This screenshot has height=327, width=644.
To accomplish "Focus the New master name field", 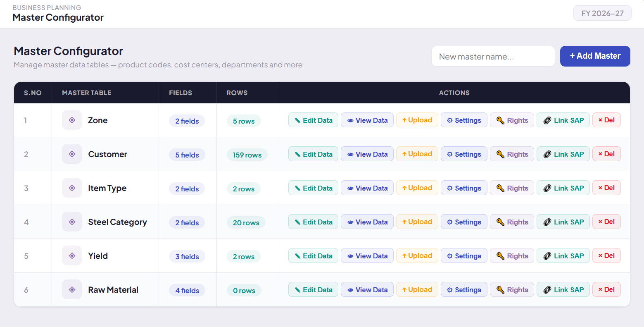I will coord(493,56).
